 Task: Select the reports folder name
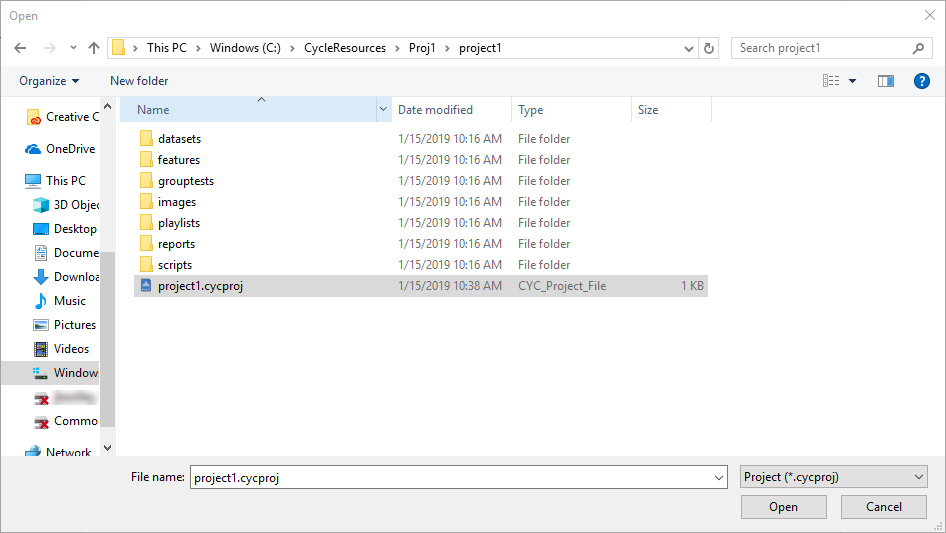(176, 244)
